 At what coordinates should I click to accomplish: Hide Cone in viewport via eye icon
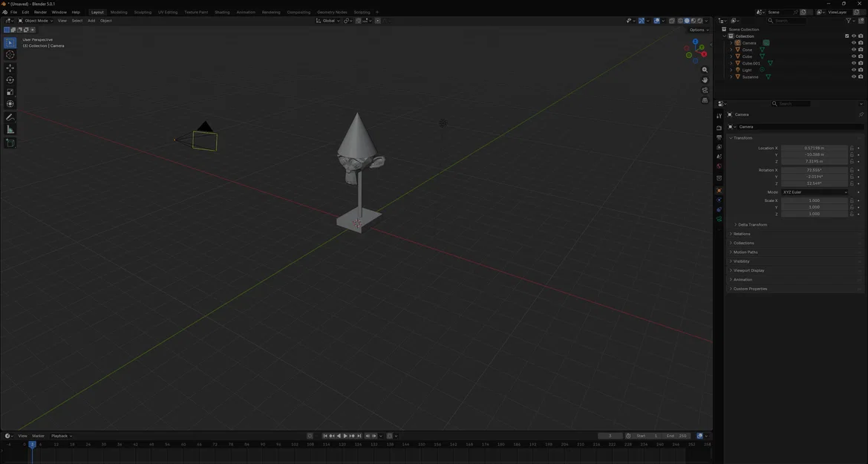854,49
